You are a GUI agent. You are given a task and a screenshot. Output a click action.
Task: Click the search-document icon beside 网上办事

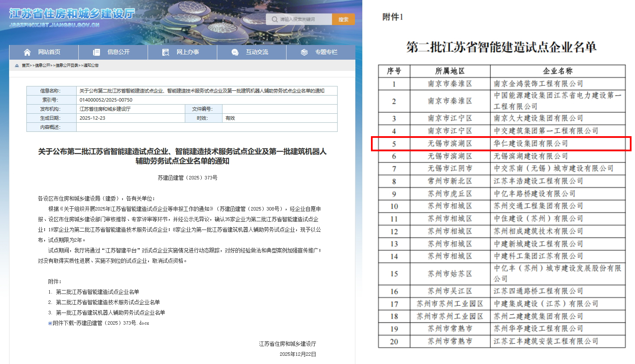[165, 52]
